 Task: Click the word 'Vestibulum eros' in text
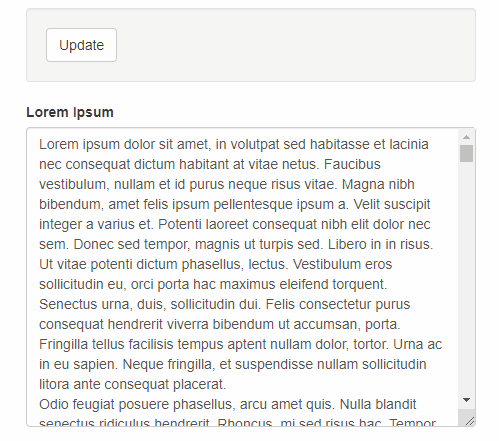point(342,264)
